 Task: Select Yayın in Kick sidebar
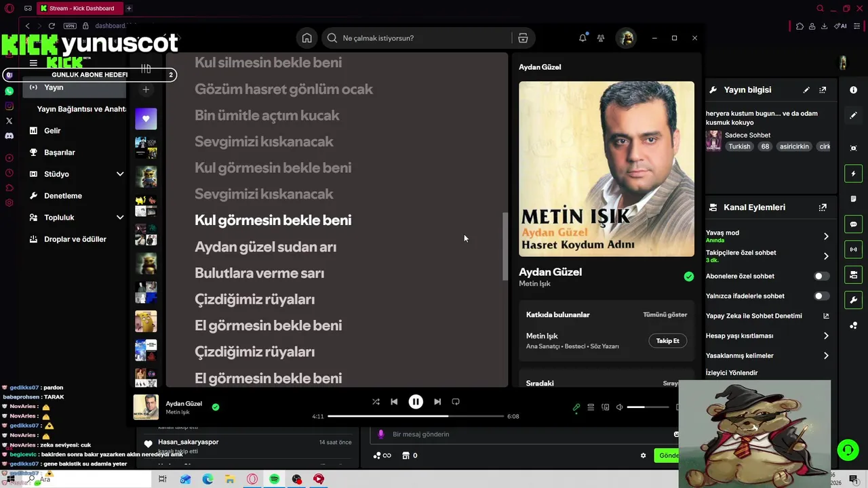pyautogui.click(x=75, y=87)
